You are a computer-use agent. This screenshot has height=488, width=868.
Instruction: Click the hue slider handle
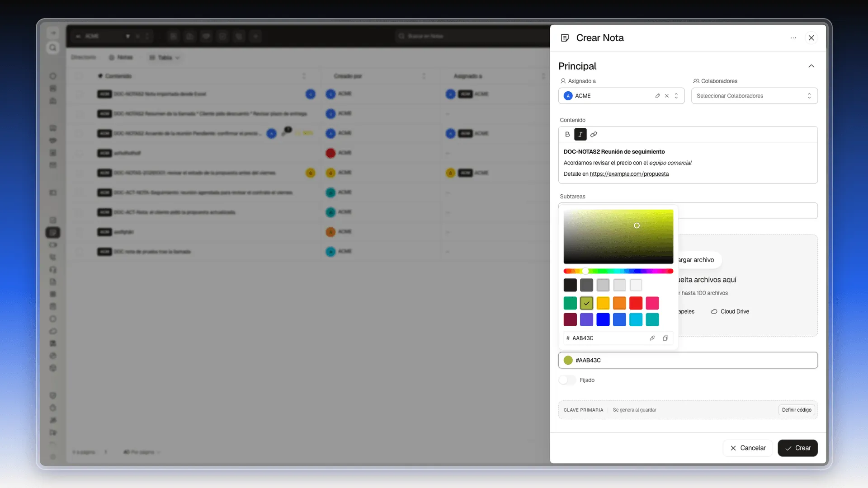[585, 271]
